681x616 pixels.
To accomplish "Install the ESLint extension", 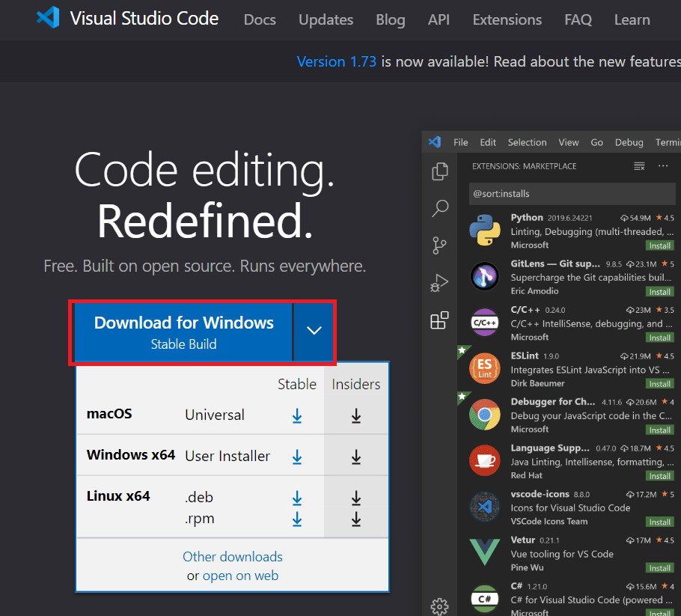I will point(660,384).
